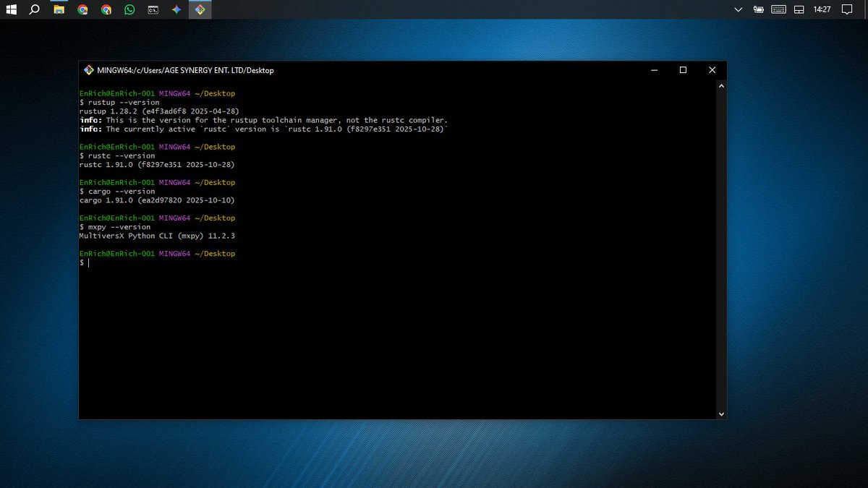Click the empty prompt at the cursor

click(84, 262)
